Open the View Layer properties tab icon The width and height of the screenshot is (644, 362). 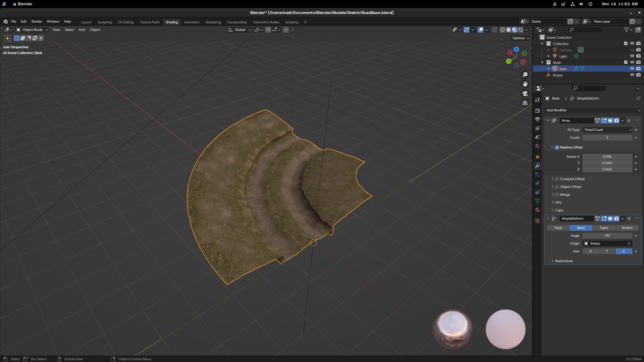pyautogui.click(x=537, y=128)
